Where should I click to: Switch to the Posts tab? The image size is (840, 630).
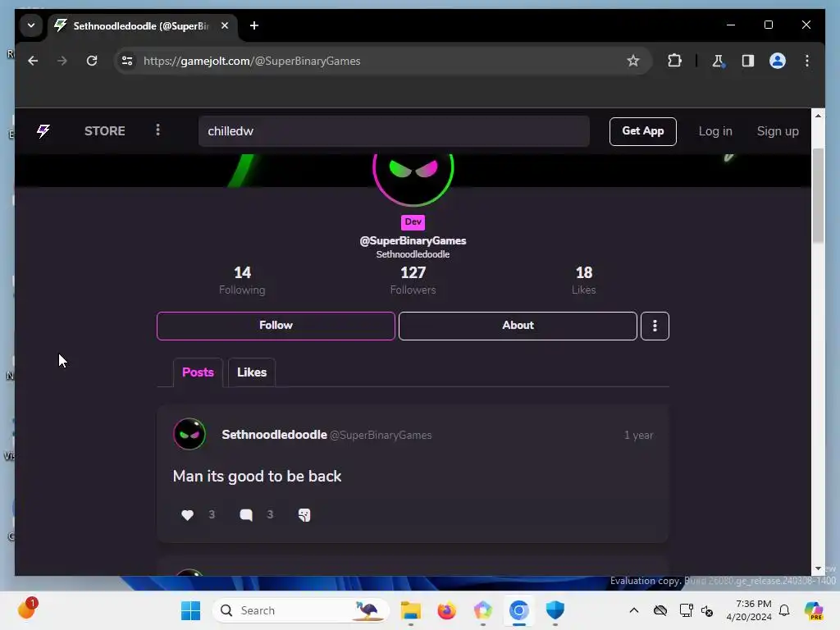[x=198, y=372]
